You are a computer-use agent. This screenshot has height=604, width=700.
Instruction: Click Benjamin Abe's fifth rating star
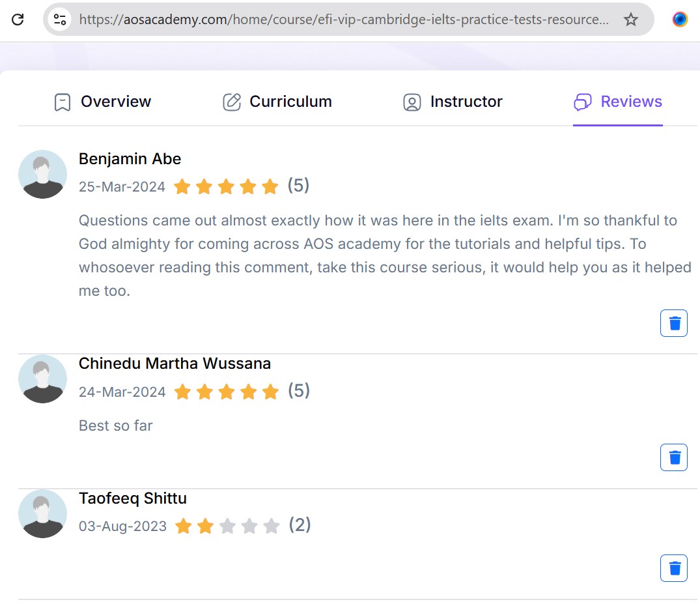point(270,187)
